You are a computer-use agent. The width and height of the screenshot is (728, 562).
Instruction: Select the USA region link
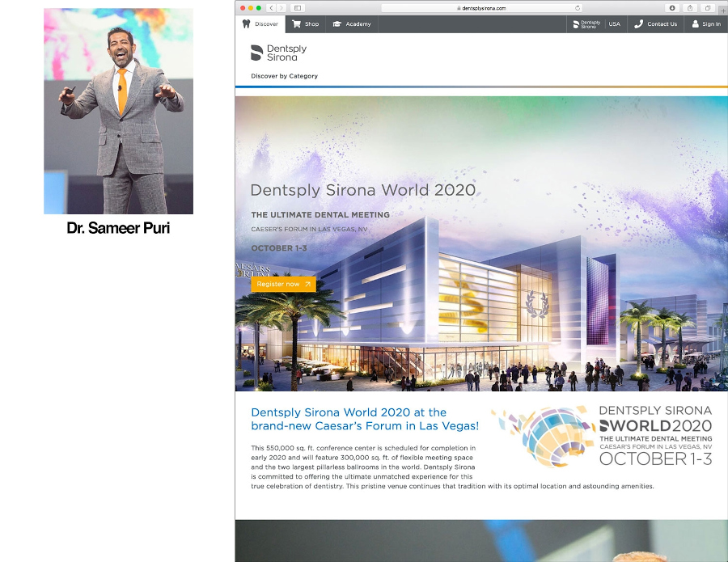pyautogui.click(x=614, y=23)
